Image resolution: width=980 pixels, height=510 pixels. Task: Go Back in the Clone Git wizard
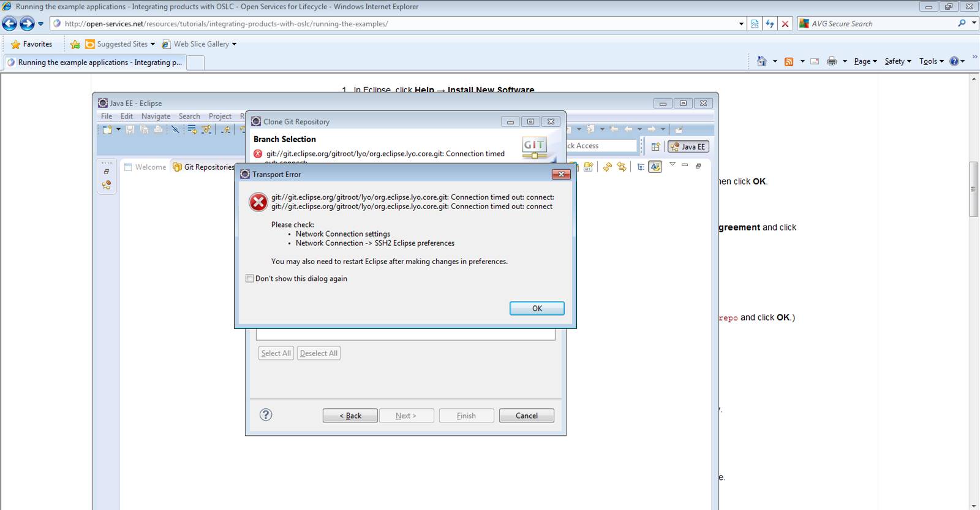pyautogui.click(x=350, y=416)
